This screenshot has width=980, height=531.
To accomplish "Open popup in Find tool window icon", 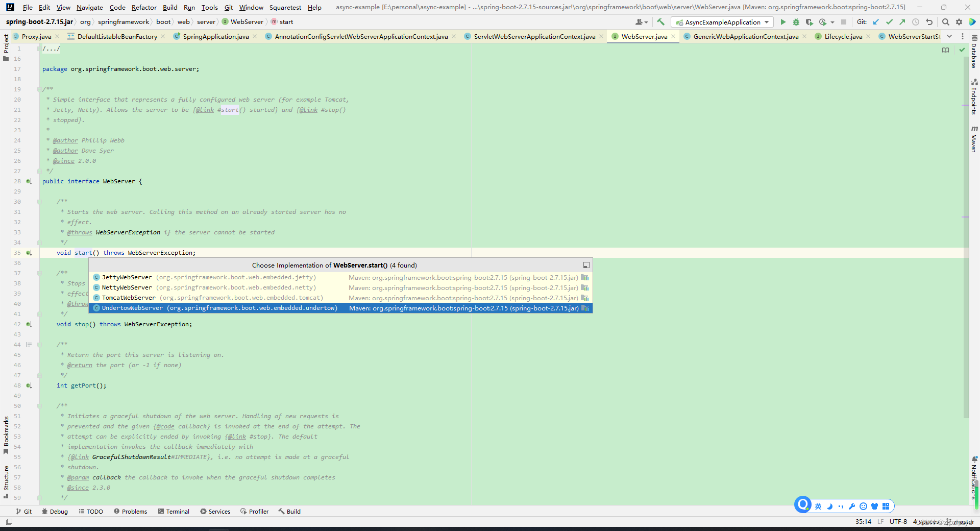I will (x=586, y=265).
